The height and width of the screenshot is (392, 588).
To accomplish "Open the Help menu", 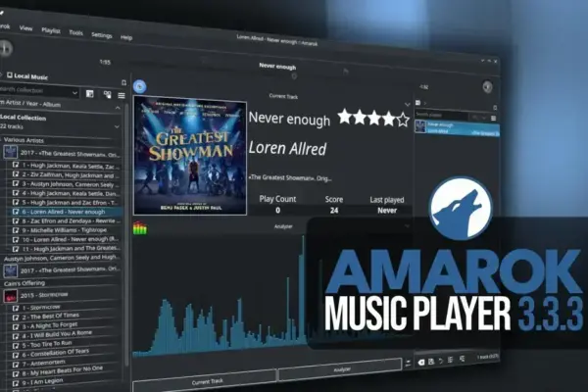I will pos(126,37).
